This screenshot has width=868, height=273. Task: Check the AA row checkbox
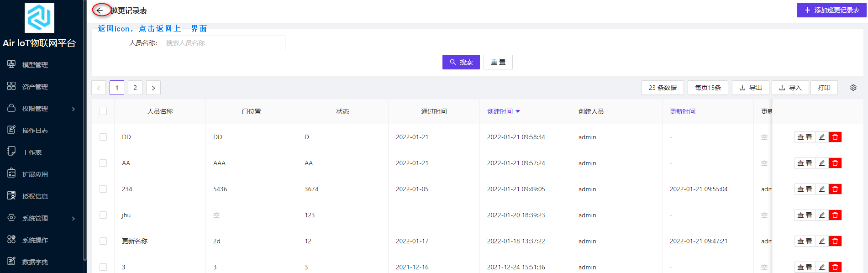(x=103, y=163)
